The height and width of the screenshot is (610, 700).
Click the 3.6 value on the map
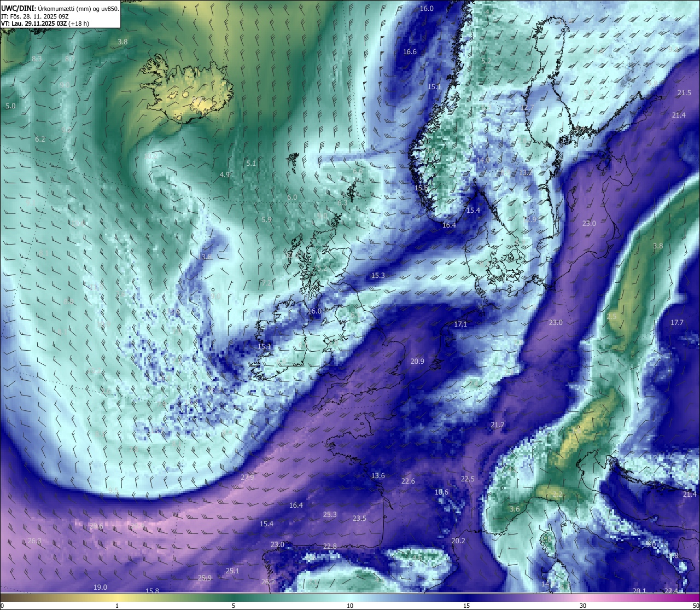click(x=515, y=509)
